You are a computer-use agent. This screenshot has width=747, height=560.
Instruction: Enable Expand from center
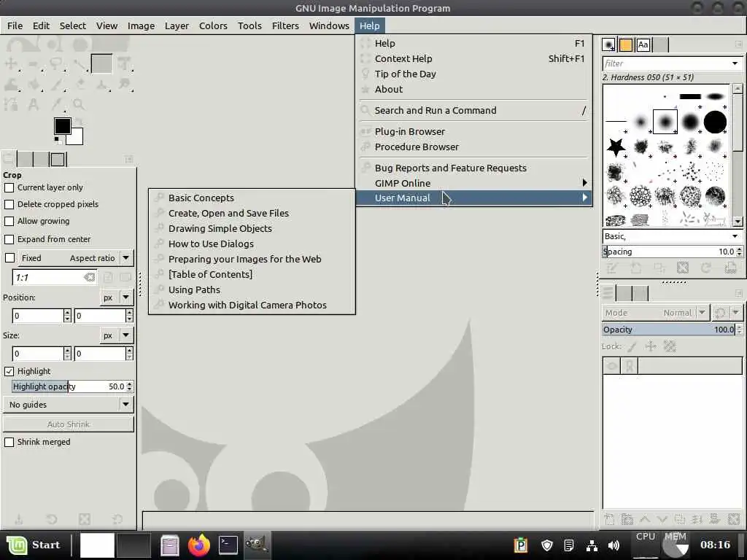[9, 239]
